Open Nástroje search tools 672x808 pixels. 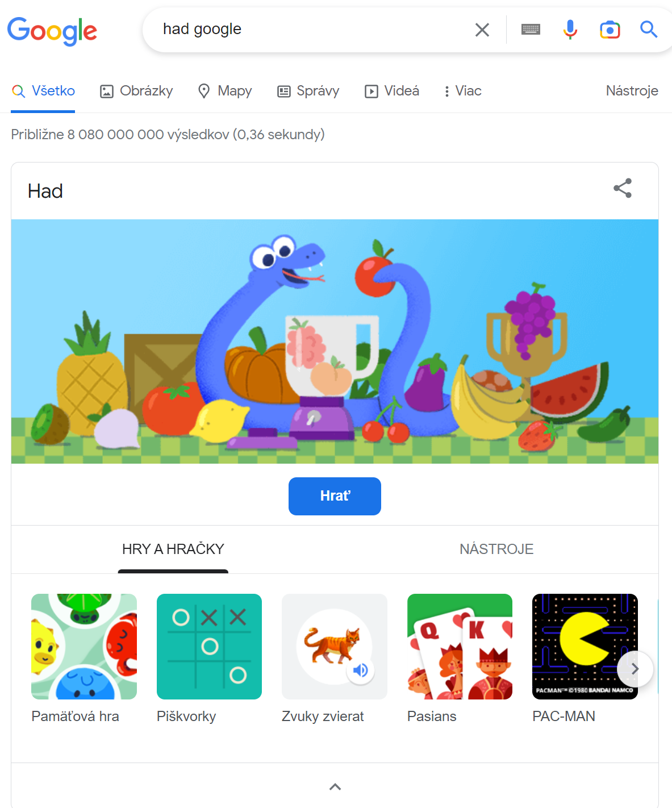(x=632, y=91)
